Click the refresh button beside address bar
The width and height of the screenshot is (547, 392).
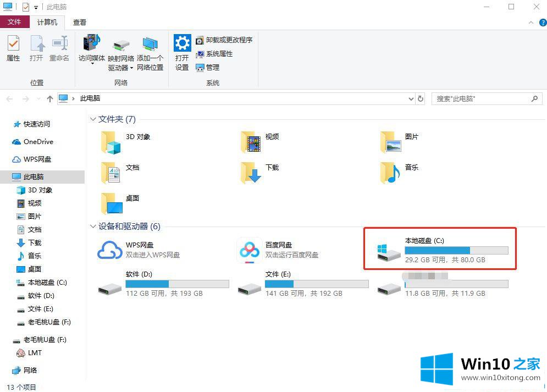[x=421, y=98]
